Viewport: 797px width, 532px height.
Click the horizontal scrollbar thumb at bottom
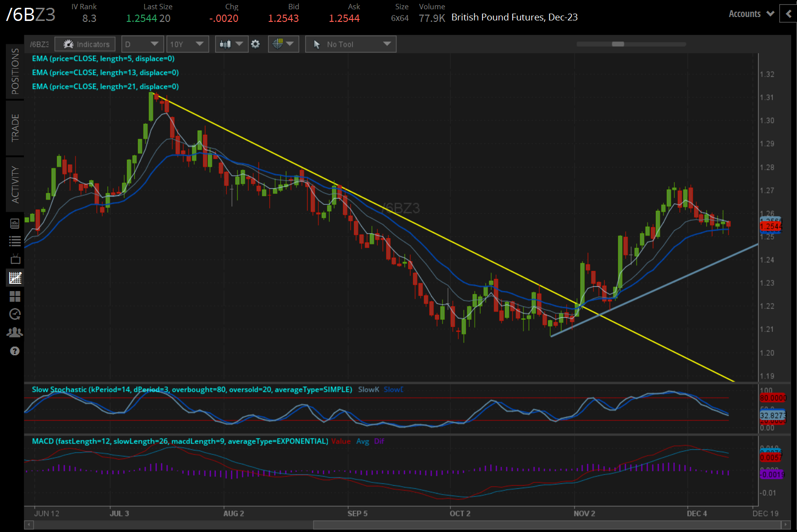(547, 525)
